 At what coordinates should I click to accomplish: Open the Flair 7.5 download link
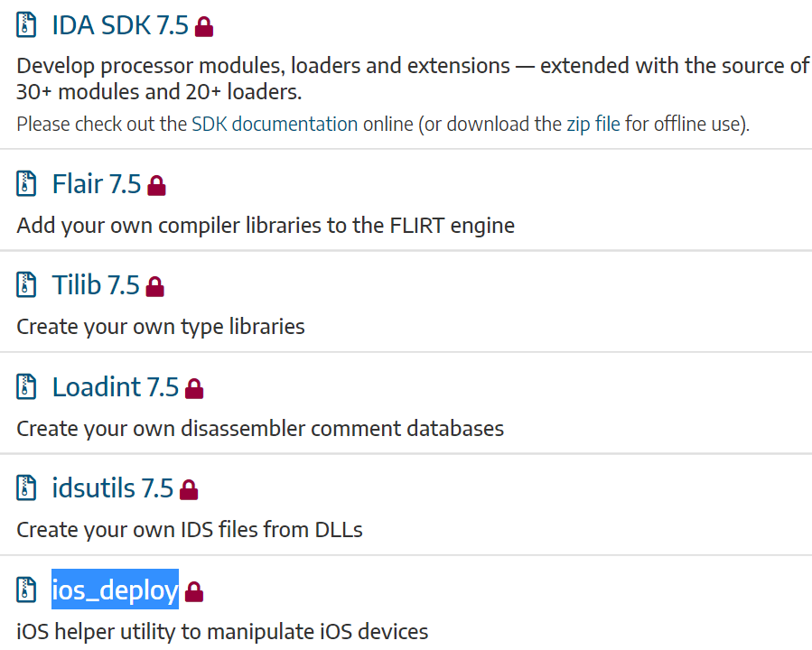pyautogui.click(x=97, y=184)
